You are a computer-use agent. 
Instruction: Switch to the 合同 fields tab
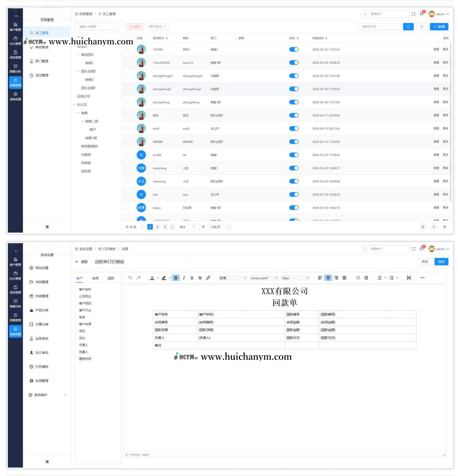(x=95, y=278)
